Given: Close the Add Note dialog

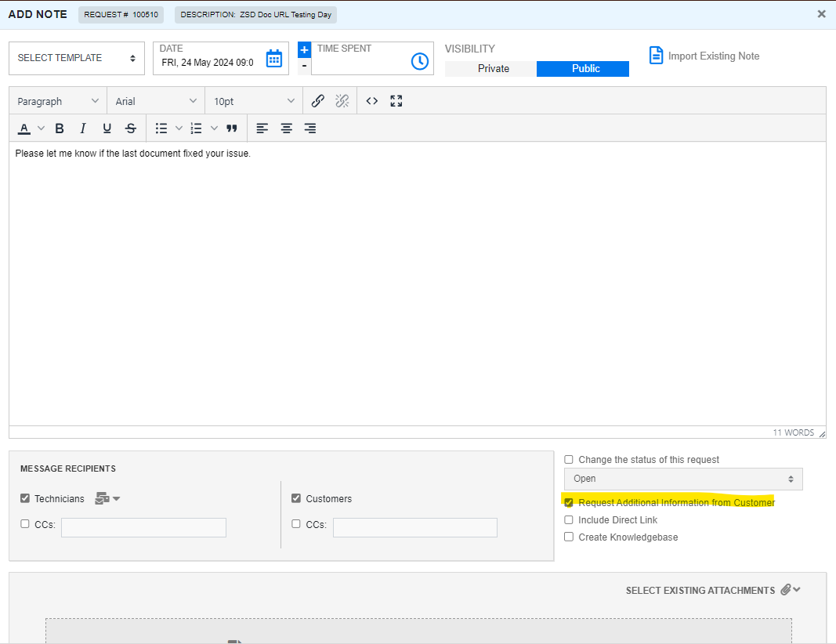Looking at the screenshot, I should click(822, 14).
